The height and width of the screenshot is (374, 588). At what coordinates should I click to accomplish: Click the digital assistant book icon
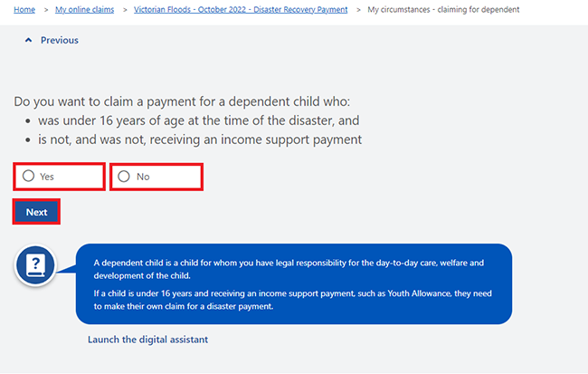(36, 264)
